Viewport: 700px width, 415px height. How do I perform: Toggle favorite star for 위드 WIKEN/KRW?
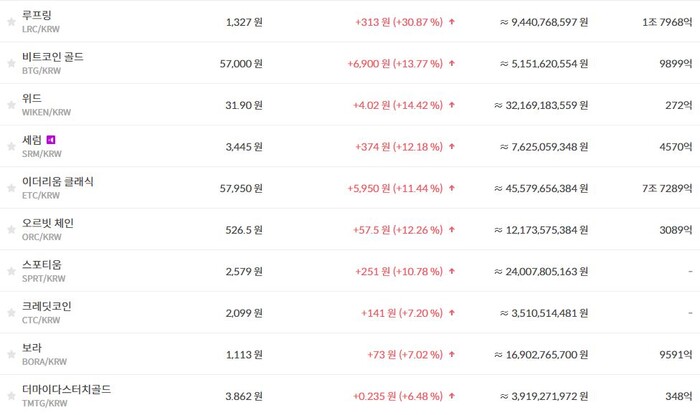[x=11, y=105]
